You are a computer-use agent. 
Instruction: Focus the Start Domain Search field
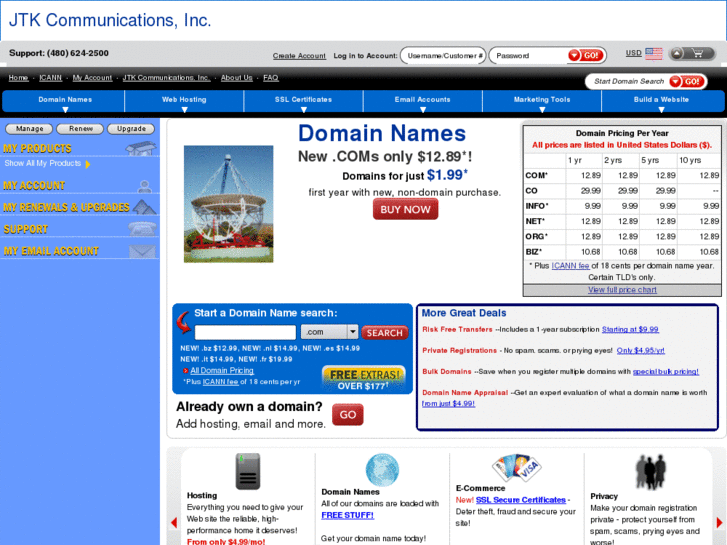pos(628,81)
